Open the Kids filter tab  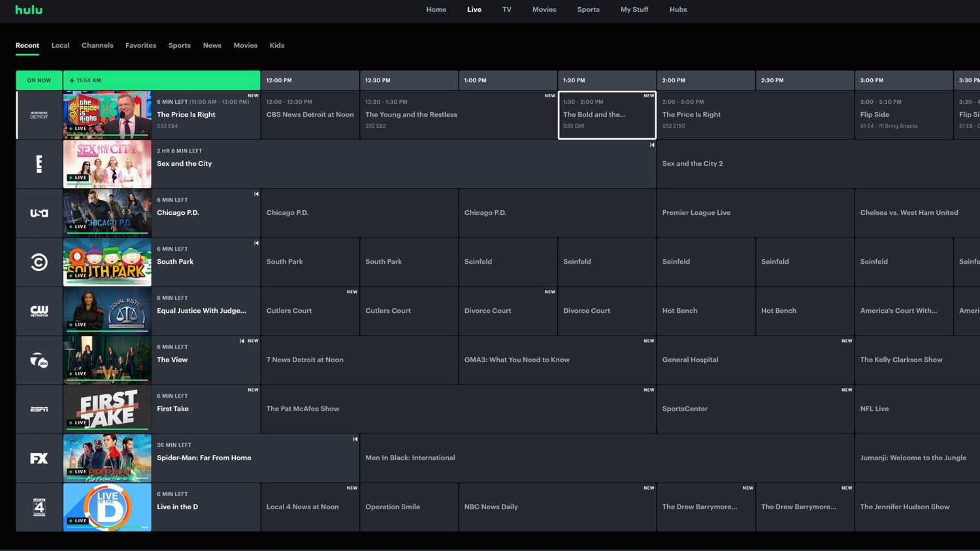click(x=276, y=45)
